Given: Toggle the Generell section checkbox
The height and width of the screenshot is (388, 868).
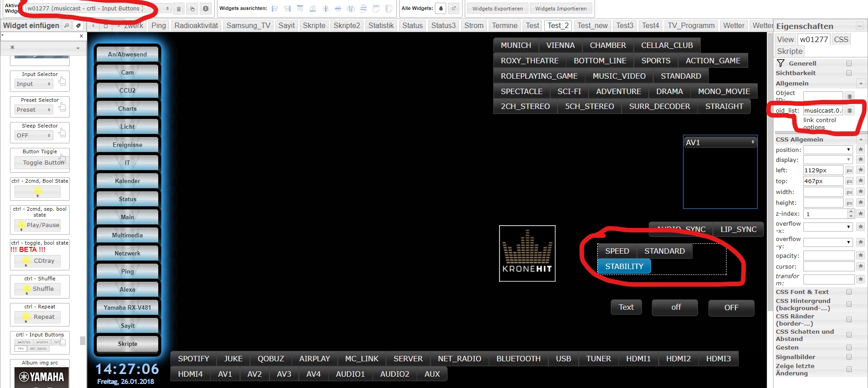Looking at the screenshot, I should tap(849, 63).
